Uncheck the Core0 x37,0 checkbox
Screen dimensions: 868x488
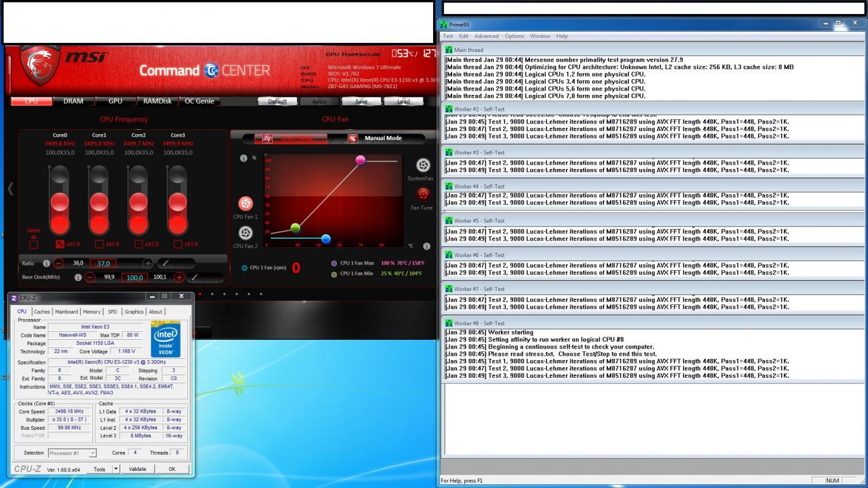point(60,244)
